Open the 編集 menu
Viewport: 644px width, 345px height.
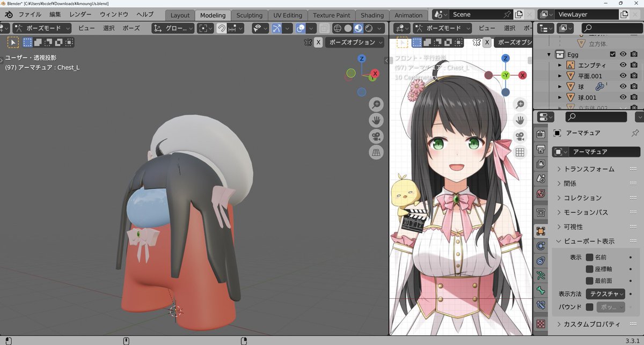[55, 15]
